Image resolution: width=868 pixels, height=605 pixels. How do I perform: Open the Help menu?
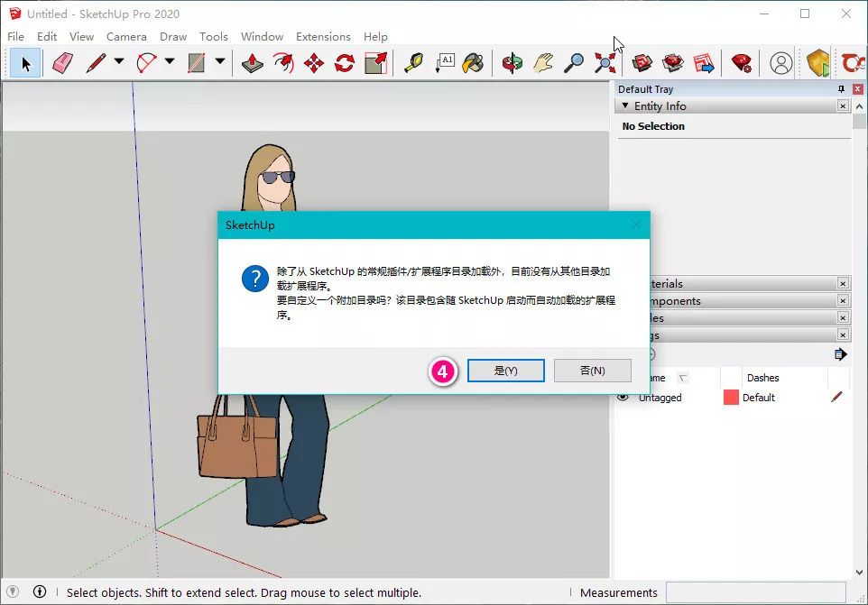[375, 36]
